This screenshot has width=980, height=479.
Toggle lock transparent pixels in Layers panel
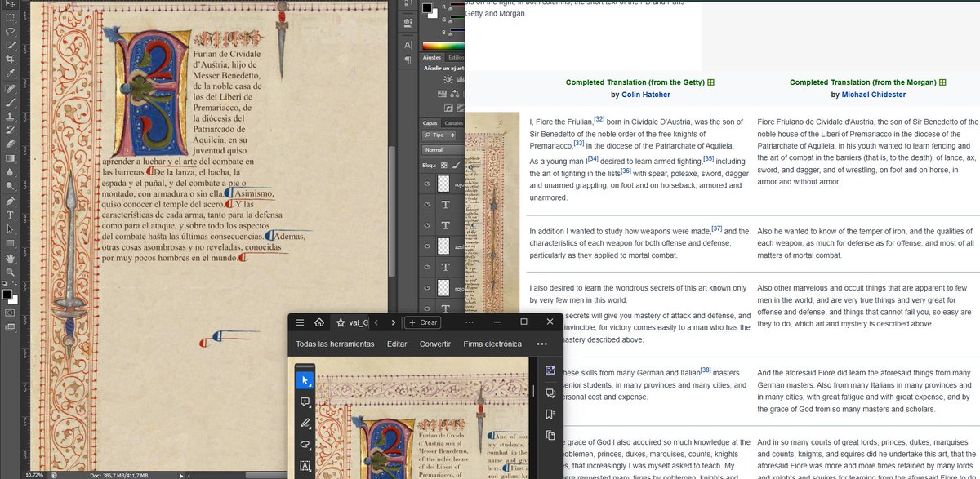coord(444,164)
